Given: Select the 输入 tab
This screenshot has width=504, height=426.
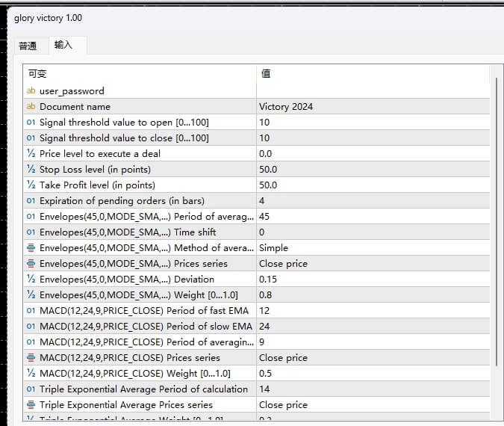Looking at the screenshot, I should tap(63, 45).
